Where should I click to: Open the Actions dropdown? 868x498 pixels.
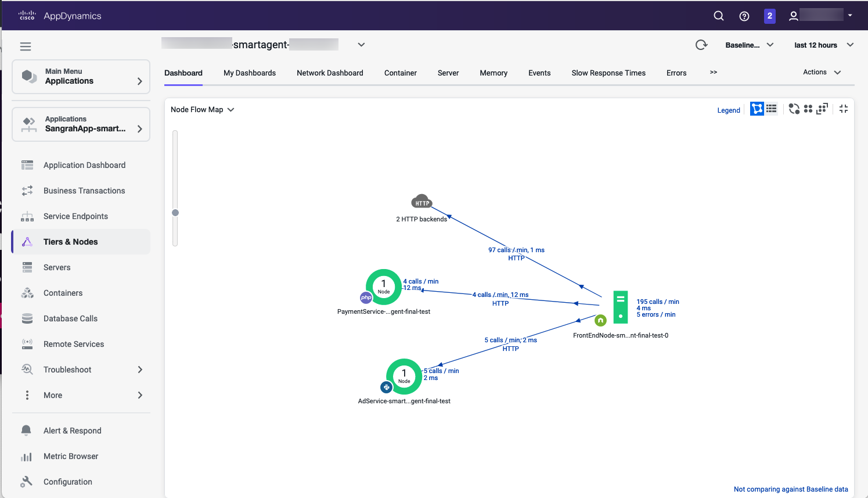tap(822, 72)
